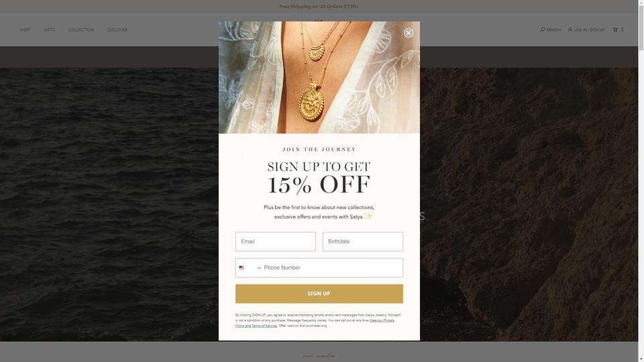Click the necklace promo image
Image resolution: width=644 pixels, height=362 pixels.
pyautogui.click(x=319, y=78)
